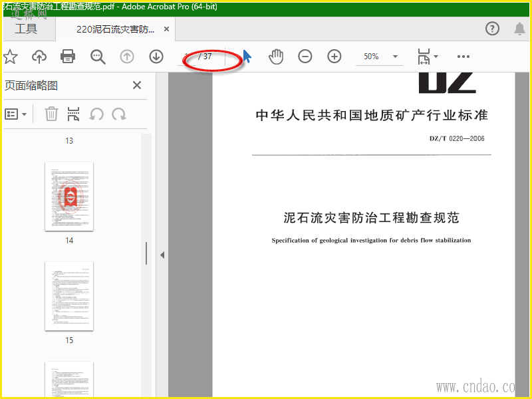Switch to 工具 tab
Image resolution: width=532 pixels, height=399 pixels.
tap(26, 29)
